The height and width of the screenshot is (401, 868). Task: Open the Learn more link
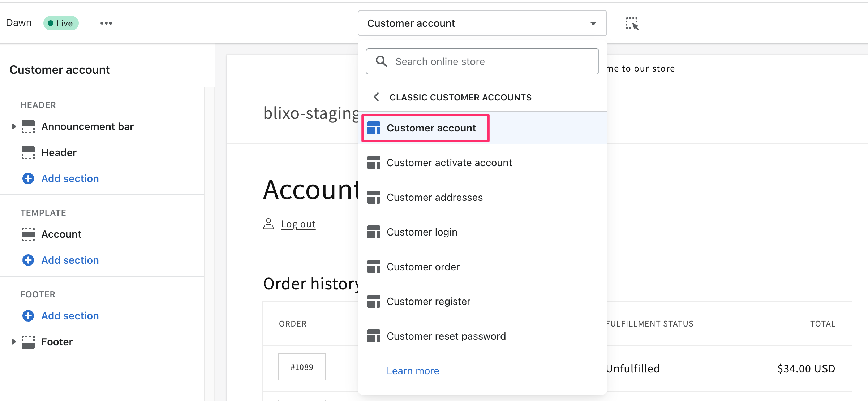pyautogui.click(x=413, y=371)
